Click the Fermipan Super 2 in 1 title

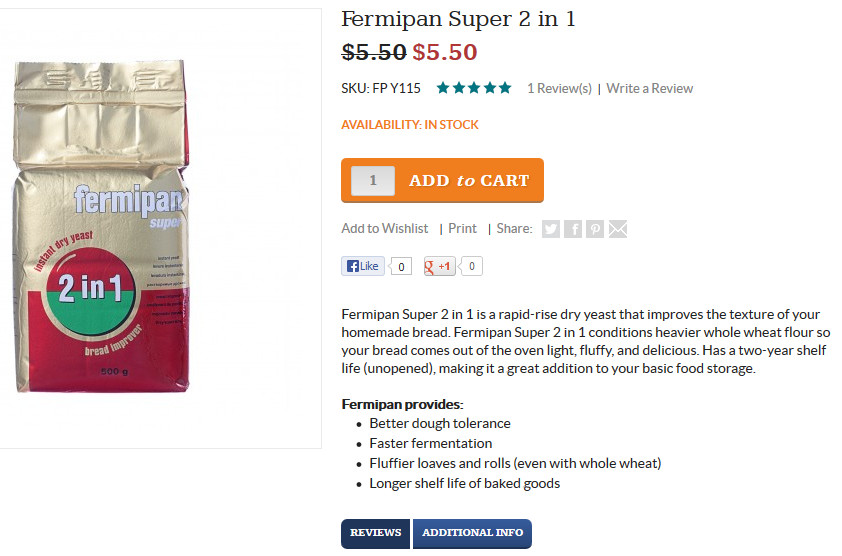coord(458,19)
